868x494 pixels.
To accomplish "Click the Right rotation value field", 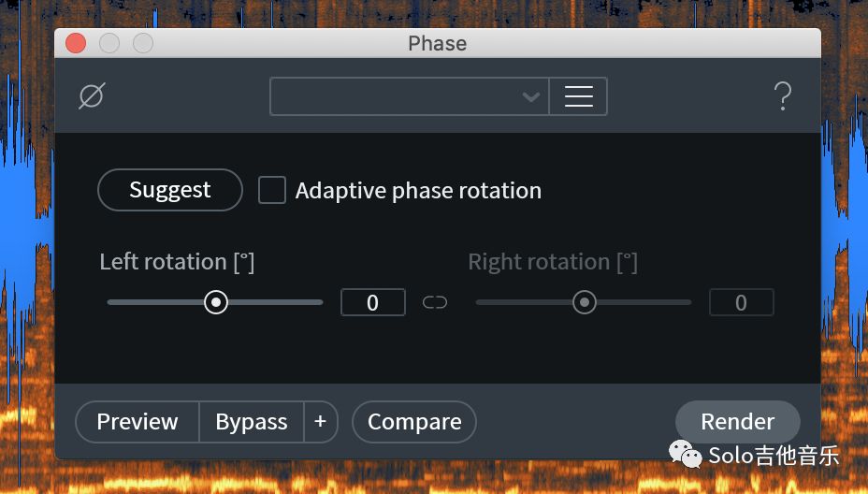I will 741,302.
